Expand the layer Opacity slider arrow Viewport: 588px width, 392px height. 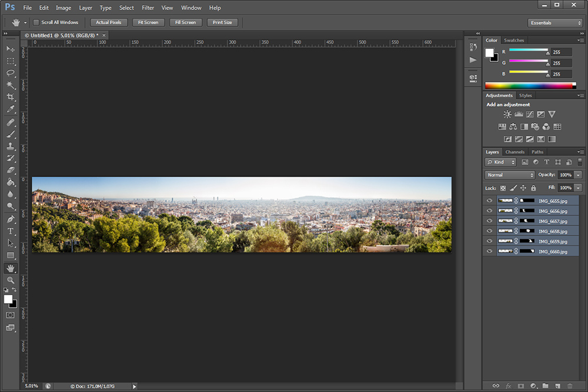[578, 175]
